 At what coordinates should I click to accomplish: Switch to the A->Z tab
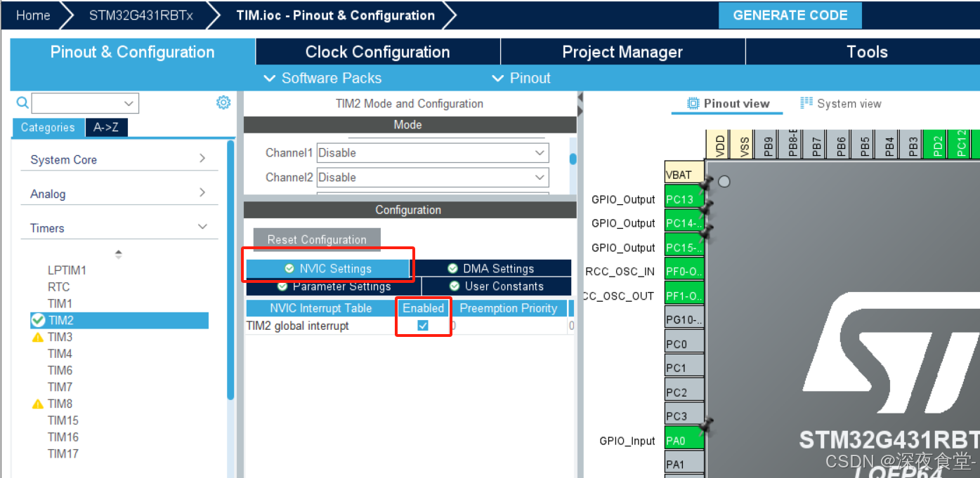point(106,127)
